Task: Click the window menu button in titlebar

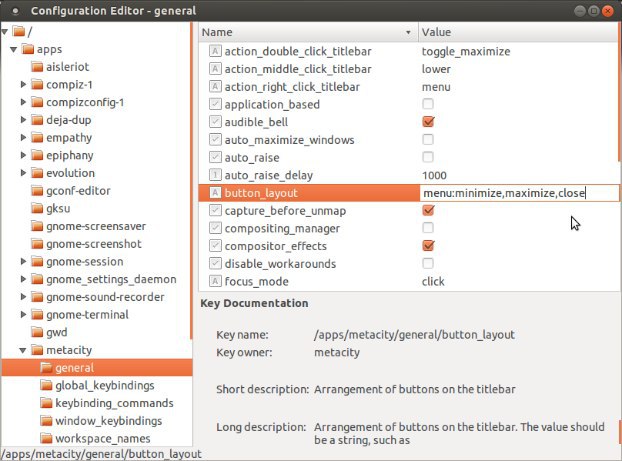Action: (x=15, y=11)
